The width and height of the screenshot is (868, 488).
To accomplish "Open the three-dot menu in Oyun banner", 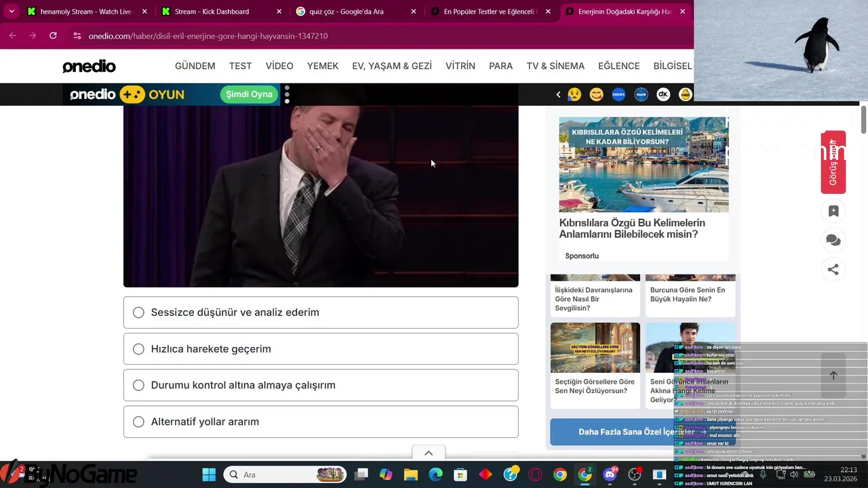I will click(x=287, y=94).
